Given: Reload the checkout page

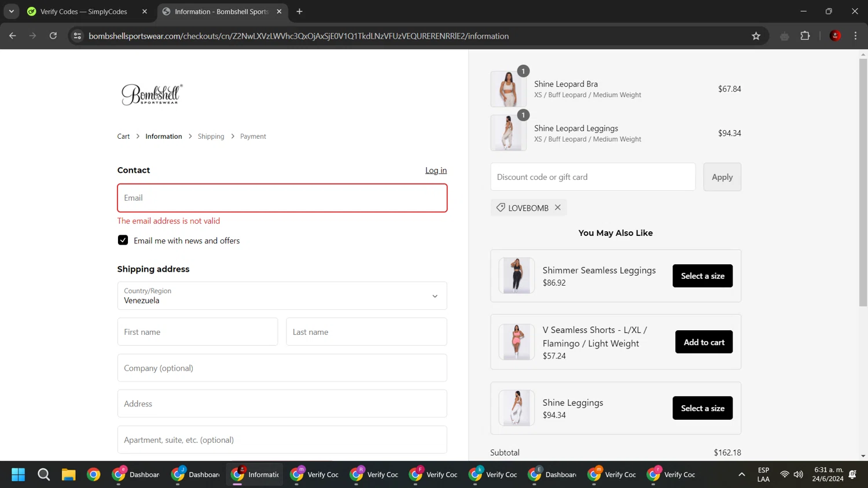Looking at the screenshot, I should point(53,36).
